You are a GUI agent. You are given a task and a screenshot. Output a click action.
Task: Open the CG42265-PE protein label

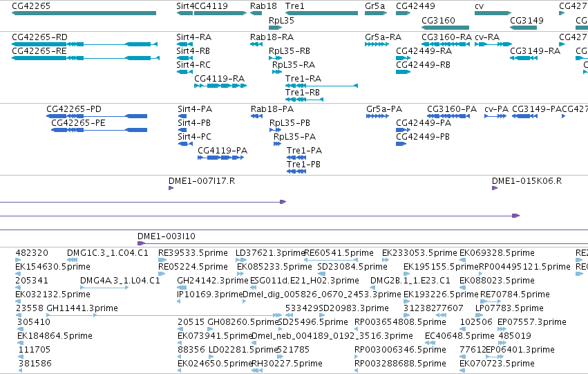78,123
